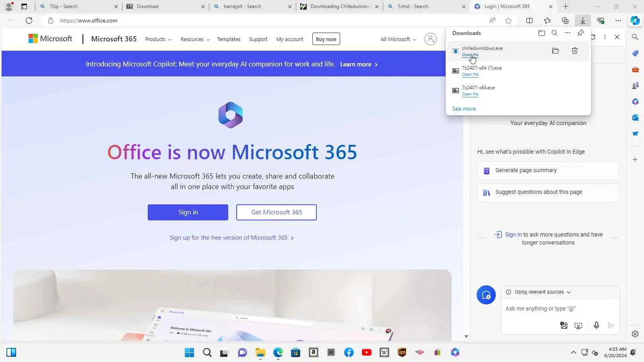The height and width of the screenshot is (362, 644).
Task: Open taskbar clock and date
Action: pyautogui.click(x=615, y=352)
